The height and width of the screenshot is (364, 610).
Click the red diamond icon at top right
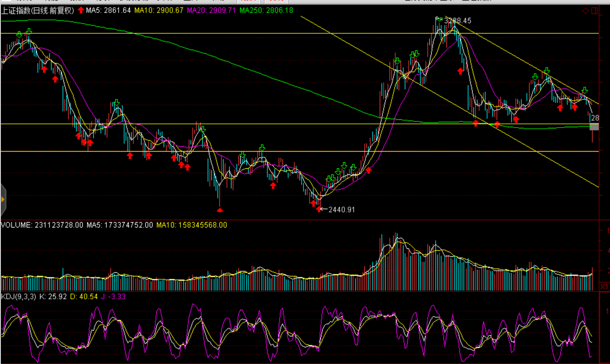(x=586, y=11)
